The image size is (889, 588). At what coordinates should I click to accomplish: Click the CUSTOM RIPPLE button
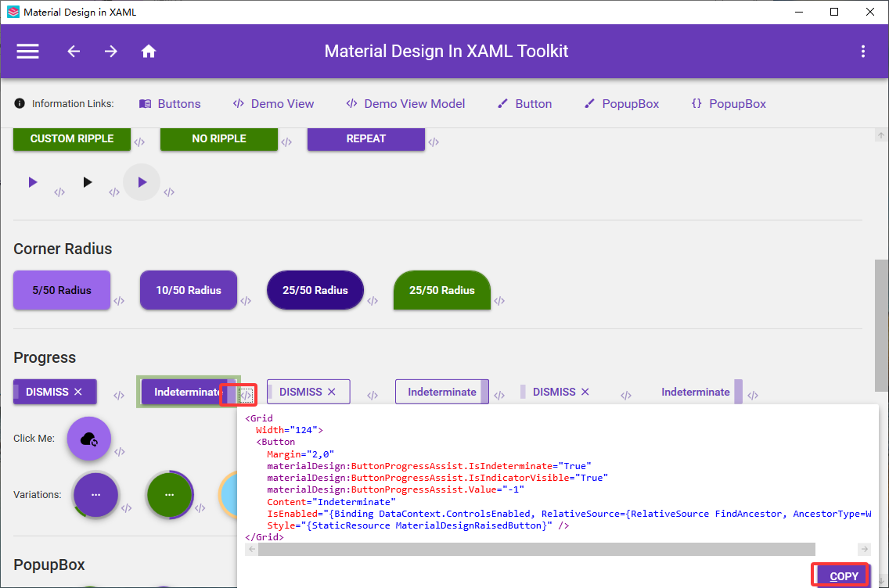[72, 138]
